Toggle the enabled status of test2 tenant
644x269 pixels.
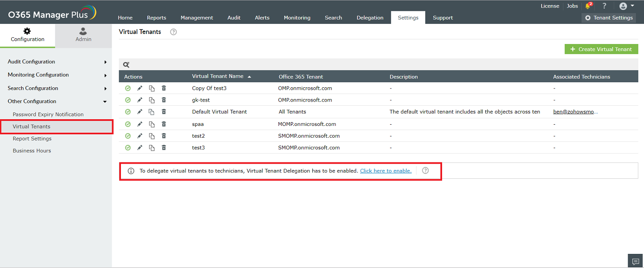tap(128, 136)
